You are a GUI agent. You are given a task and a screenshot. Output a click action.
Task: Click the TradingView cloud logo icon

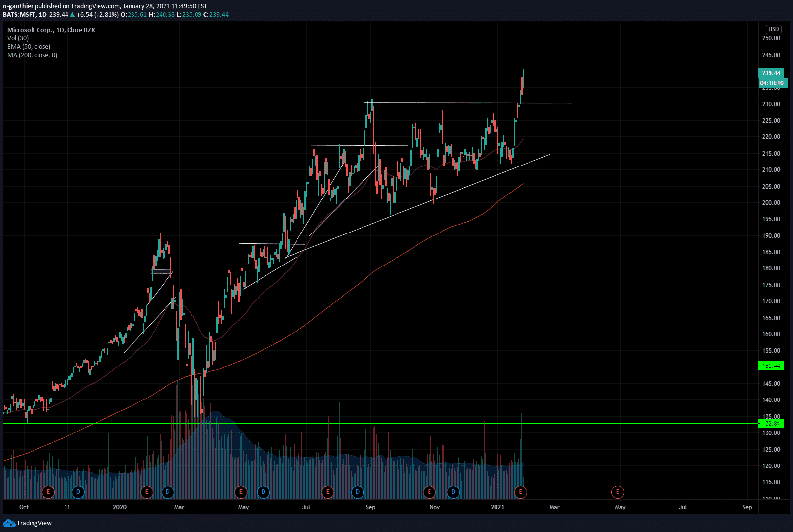(x=9, y=523)
